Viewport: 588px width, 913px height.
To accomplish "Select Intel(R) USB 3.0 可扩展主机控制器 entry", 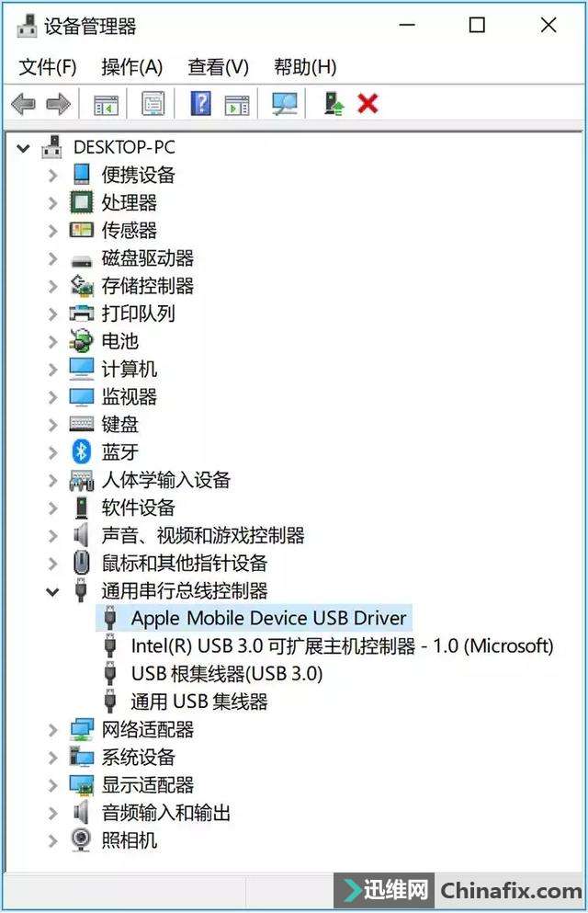I will coord(342,645).
